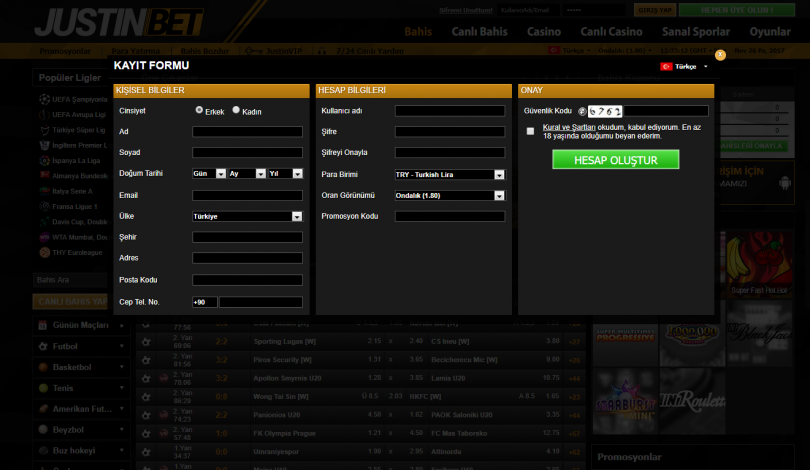
Task: Open the Gün birth day dropdown
Action: [x=209, y=174]
